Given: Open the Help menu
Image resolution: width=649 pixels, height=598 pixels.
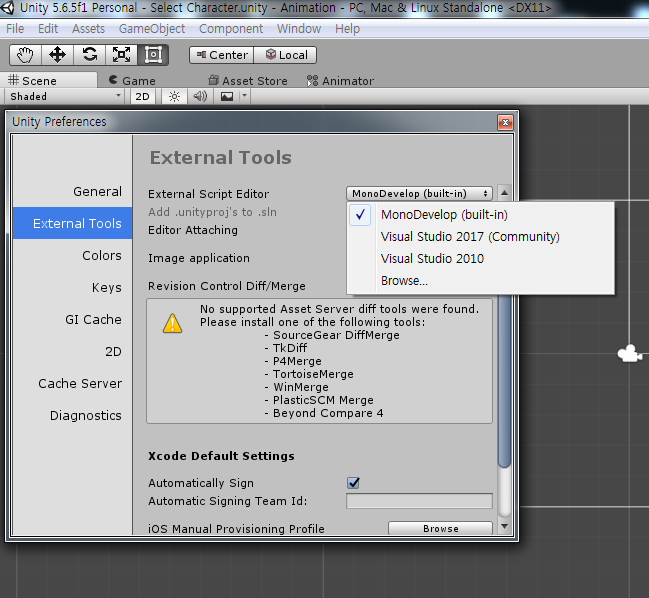Looking at the screenshot, I should (x=347, y=29).
